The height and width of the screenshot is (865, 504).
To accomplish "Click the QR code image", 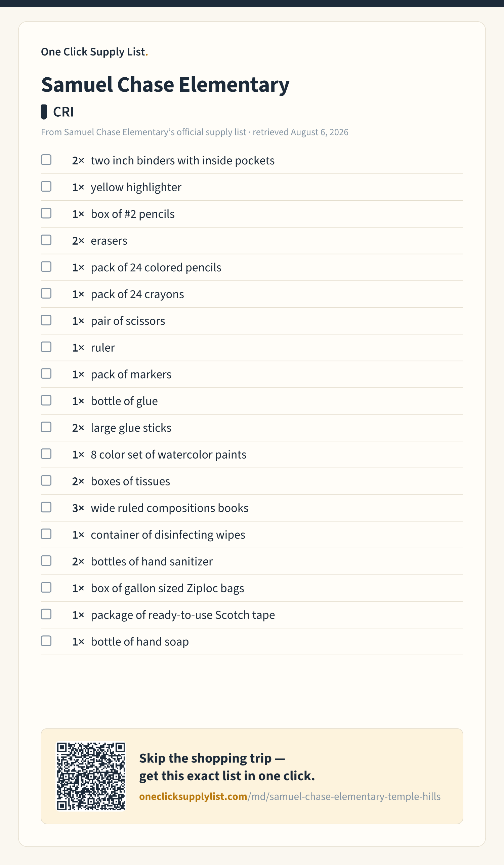I will click(91, 776).
